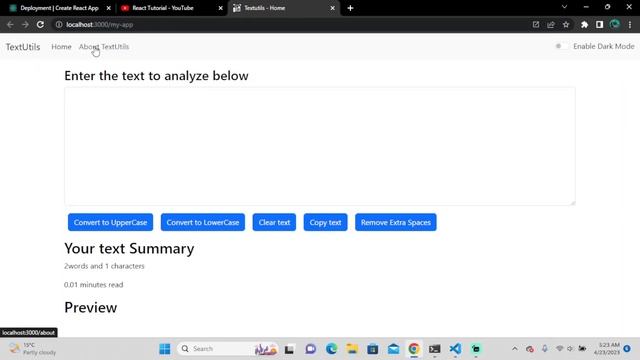Click the browser forward arrow
This screenshot has height=360, width=640.
click(25, 24)
